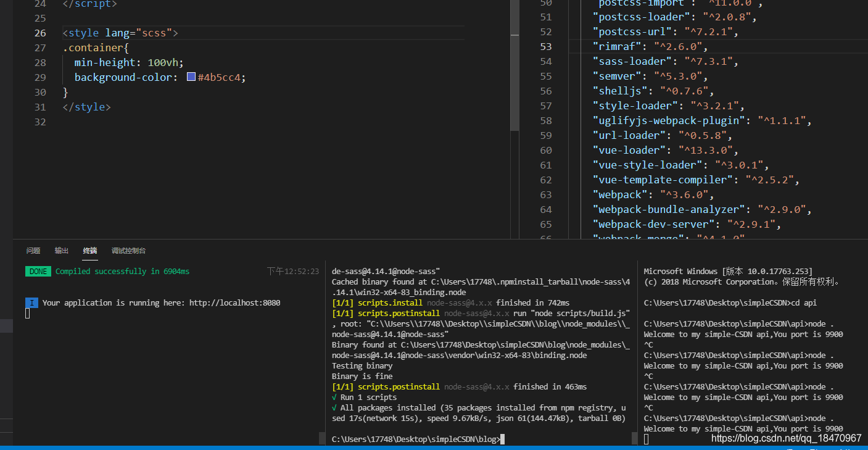The height and width of the screenshot is (450, 868).
Task: Click the "sass-loader" dependency line
Action: [665, 61]
